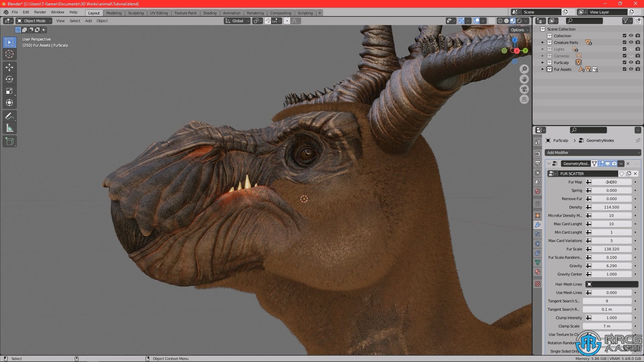Viewport: 644px width, 362px height.
Task: Expand the FurScalp collection
Action: point(542,63)
